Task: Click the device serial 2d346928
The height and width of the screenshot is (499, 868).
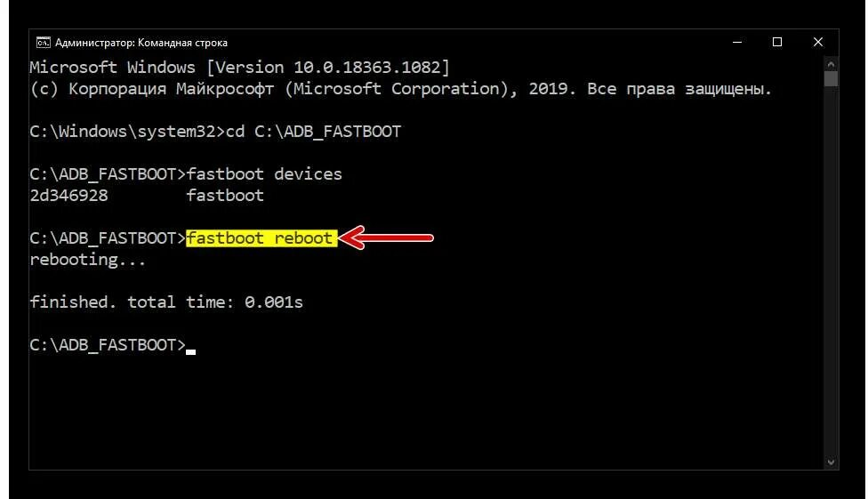Action: point(69,196)
